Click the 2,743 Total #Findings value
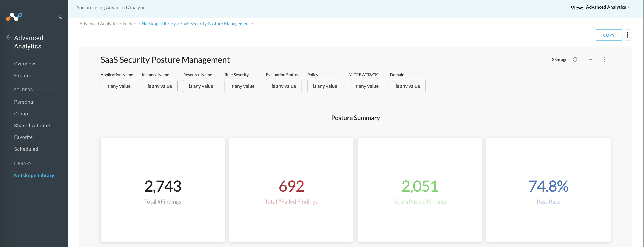Image resolution: width=644 pixels, height=247 pixels. point(163,186)
